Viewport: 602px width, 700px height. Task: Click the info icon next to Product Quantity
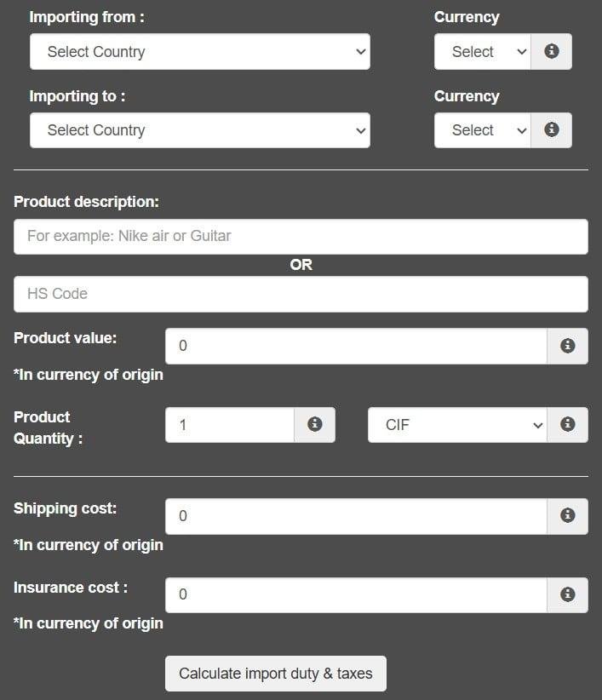pos(314,424)
